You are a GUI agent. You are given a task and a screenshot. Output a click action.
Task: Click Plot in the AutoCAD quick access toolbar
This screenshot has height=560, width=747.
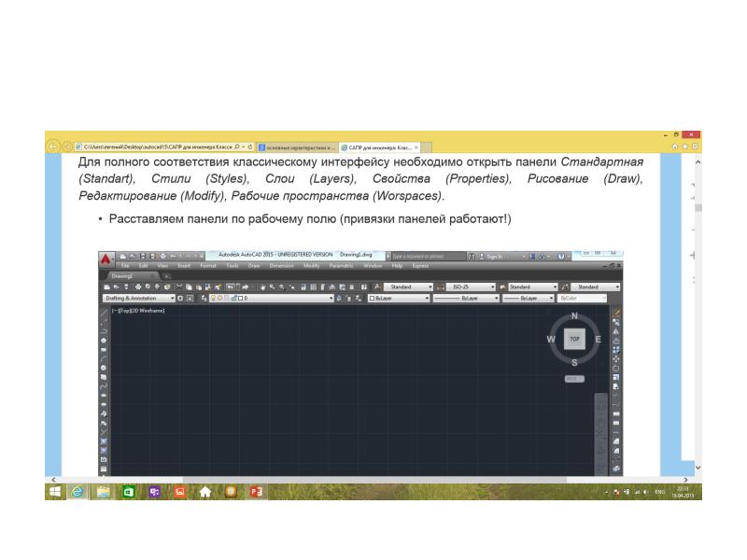click(x=162, y=256)
